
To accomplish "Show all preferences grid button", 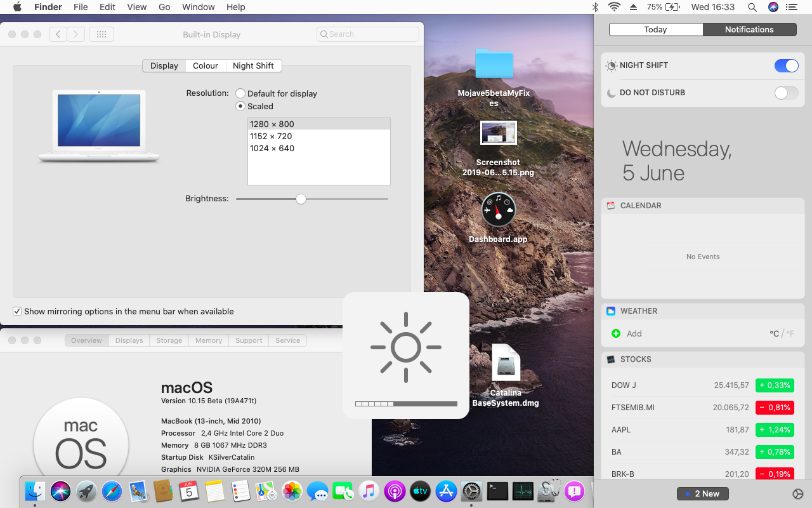I will tap(101, 34).
